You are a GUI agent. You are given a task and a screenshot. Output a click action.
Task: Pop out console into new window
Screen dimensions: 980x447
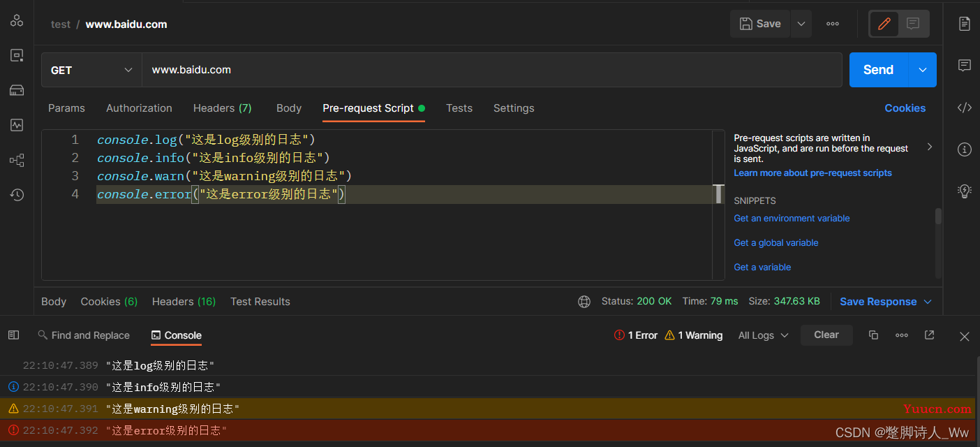pyautogui.click(x=929, y=335)
